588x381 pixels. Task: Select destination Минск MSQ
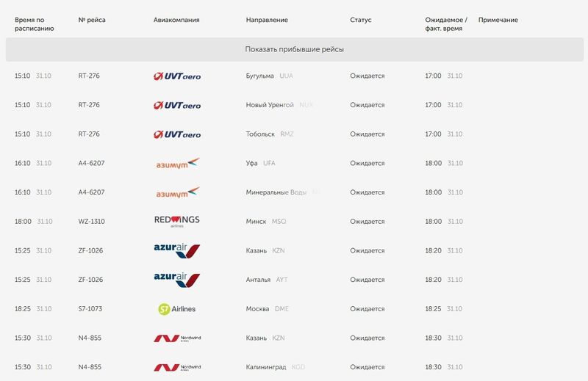pos(266,222)
